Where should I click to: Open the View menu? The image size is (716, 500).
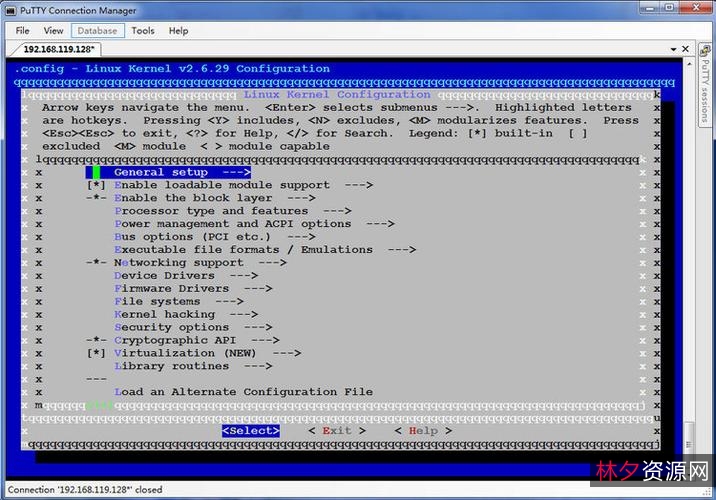(53, 30)
